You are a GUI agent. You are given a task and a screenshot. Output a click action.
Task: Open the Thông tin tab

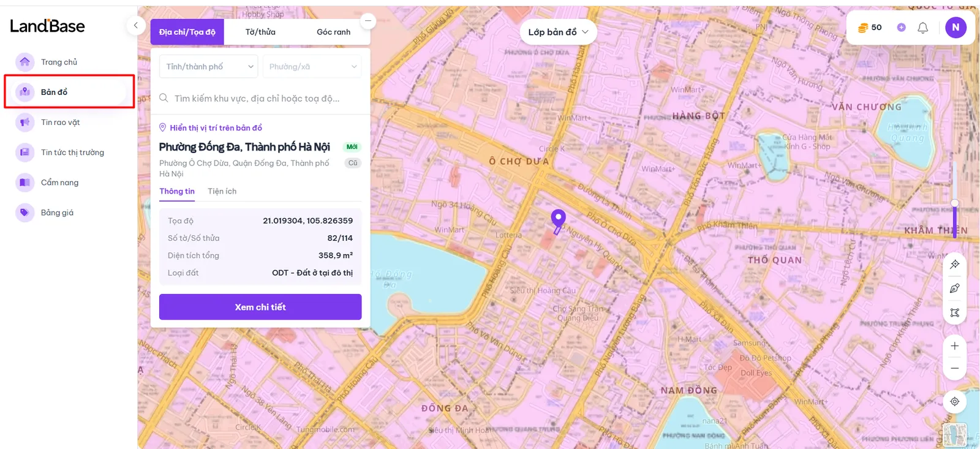coord(177,191)
